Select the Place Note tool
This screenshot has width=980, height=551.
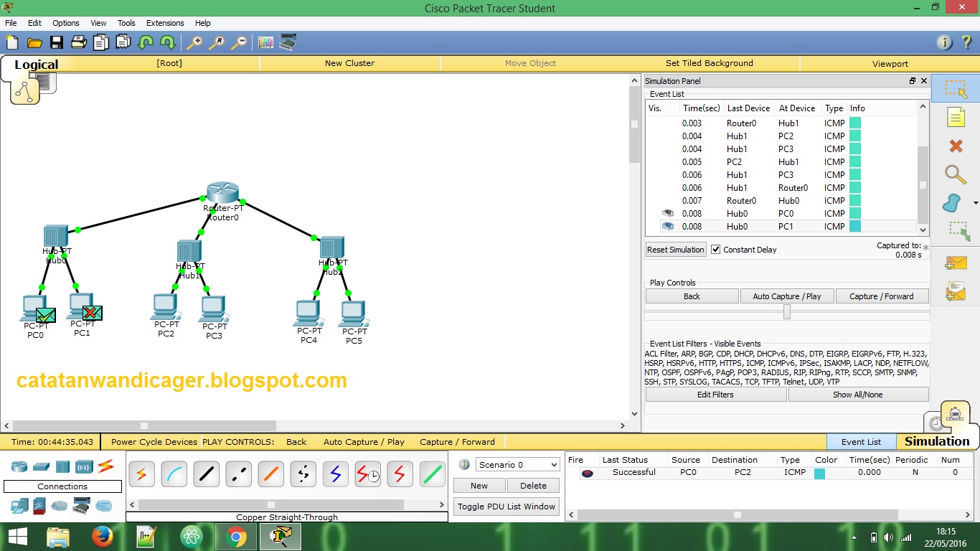tap(954, 117)
